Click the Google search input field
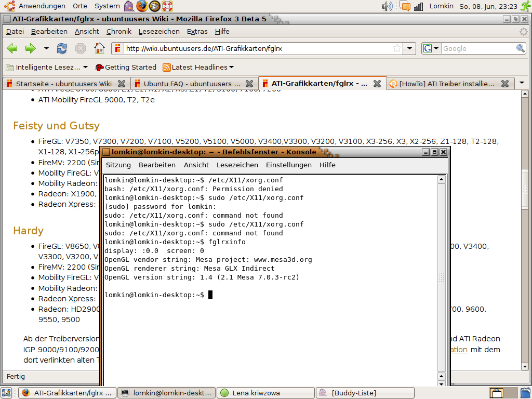Screen dimensions: 532x399 [x=478, y=48]
